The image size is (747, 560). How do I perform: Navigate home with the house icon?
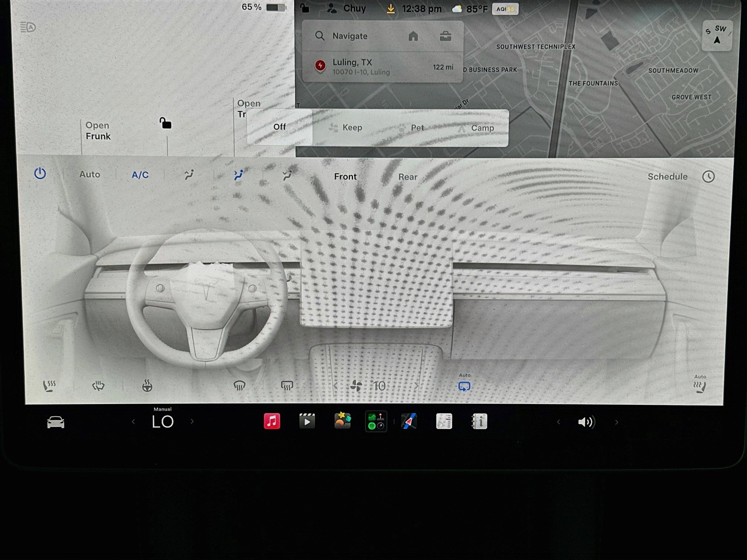click(413, 36)
